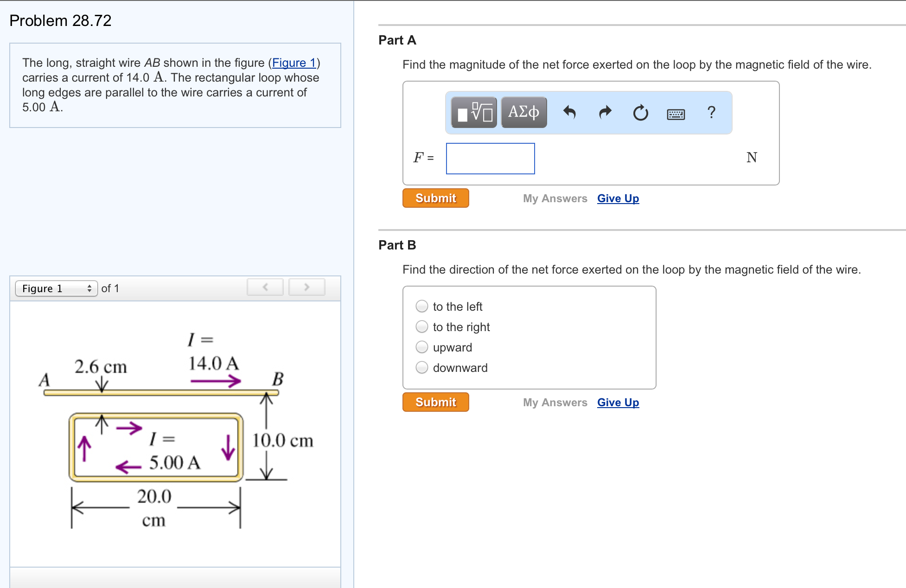906x588 pixels.
Task: Open the keyboard shortcuts icon in the toolbar
Action: point(676,114)
